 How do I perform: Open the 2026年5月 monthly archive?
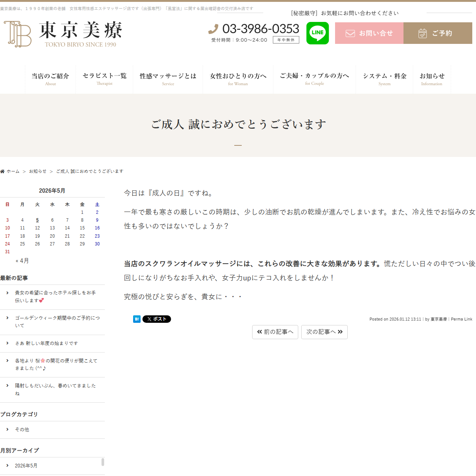point(26,466)
